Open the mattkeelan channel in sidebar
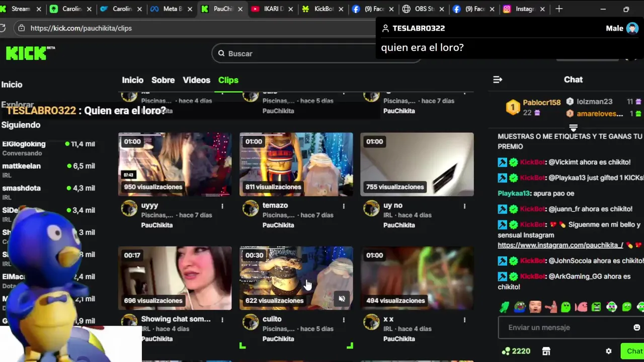 tap(48, 170)
